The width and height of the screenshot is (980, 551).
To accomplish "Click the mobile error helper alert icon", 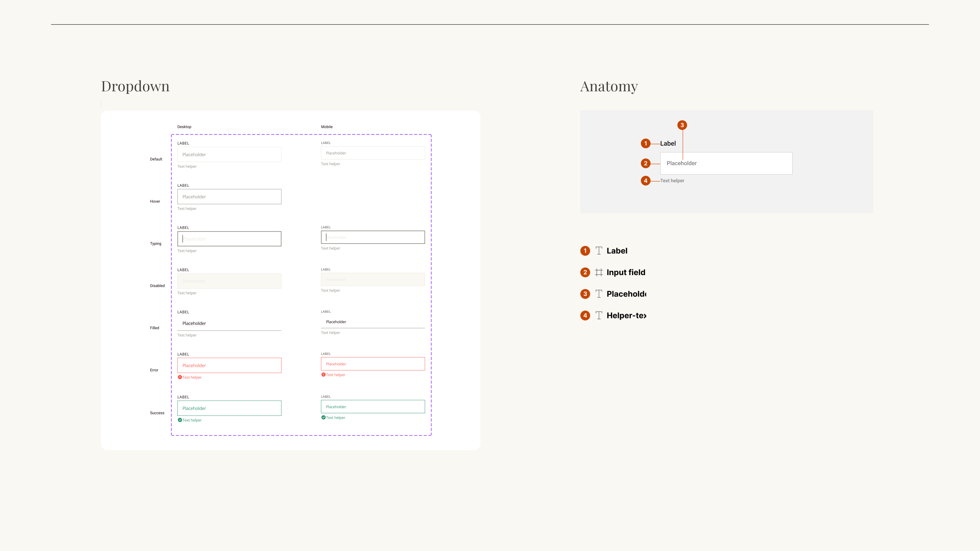I will click(323, 374).
